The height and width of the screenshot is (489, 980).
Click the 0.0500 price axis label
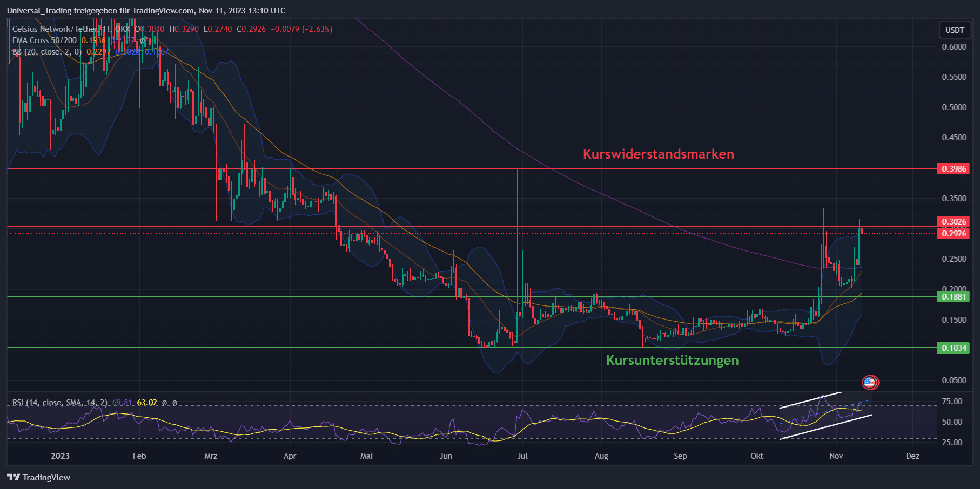954,381
